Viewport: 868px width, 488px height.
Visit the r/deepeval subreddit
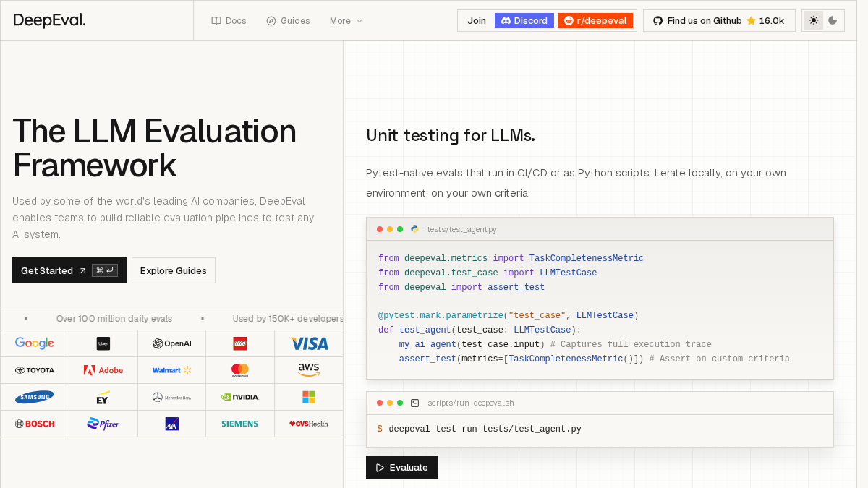(x=595, y=21)
